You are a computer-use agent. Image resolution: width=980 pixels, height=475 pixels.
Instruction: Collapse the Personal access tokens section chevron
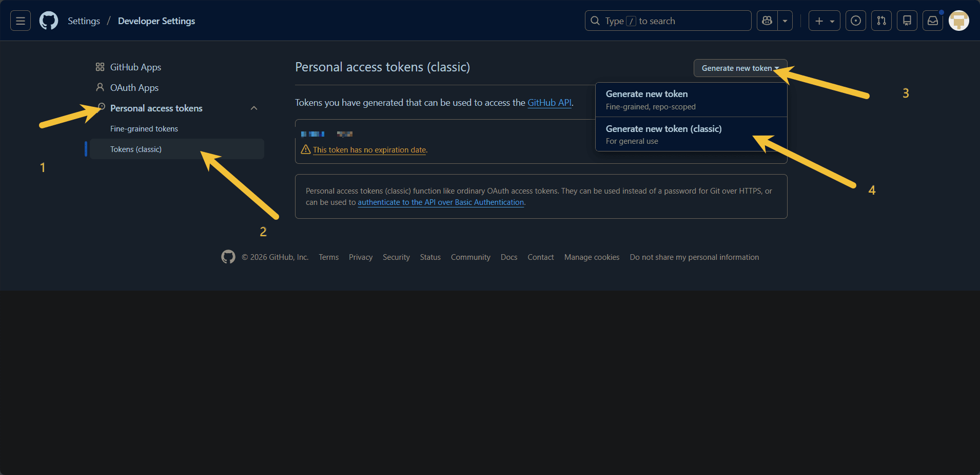click(x=254, y=108)
